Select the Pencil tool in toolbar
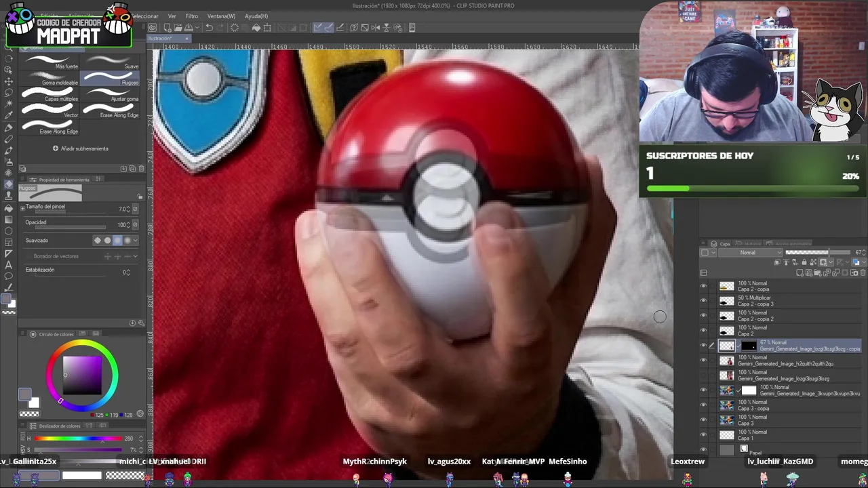Viewport: 868px width, 488px height. click(9, 139)
